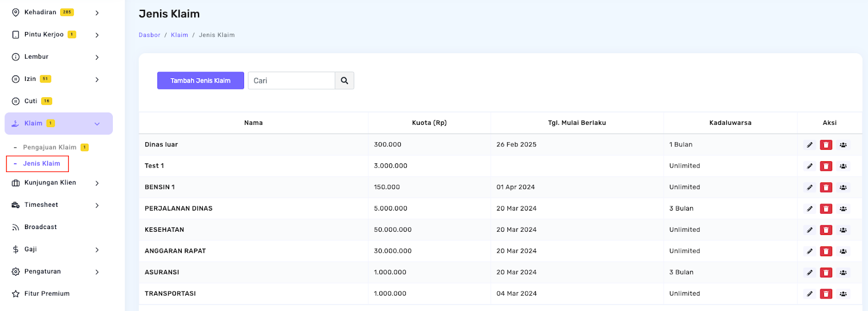Edit the Dinas luar claim type
Image resolution: width=868 pixels, height=311 pixels.
pos(809,145)
